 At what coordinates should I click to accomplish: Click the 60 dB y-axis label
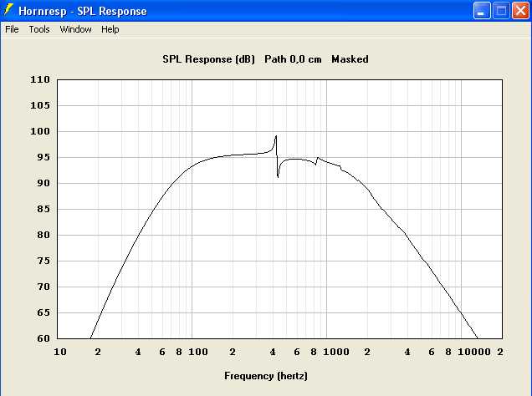[43, 338]
